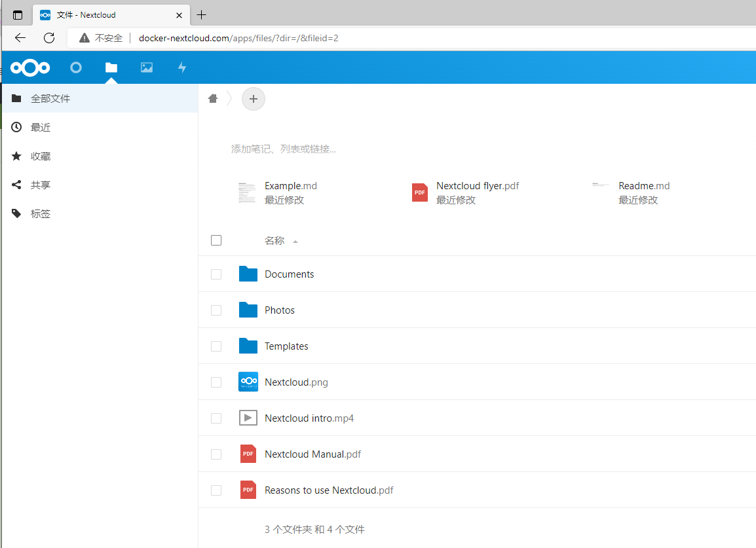Close the 文件 - Nextcloud tab
This screenshot has width=756, height=548.
click(x=179, y=15)
